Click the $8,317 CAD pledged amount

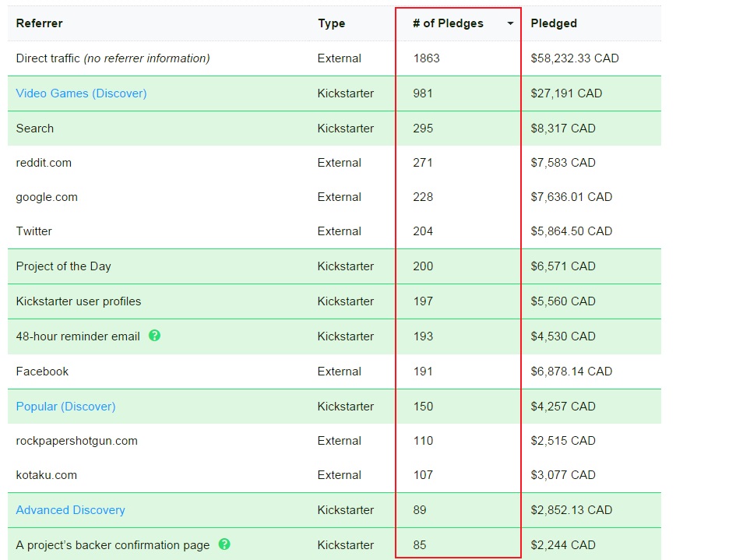pyautogui.click(x=563, y=129)
